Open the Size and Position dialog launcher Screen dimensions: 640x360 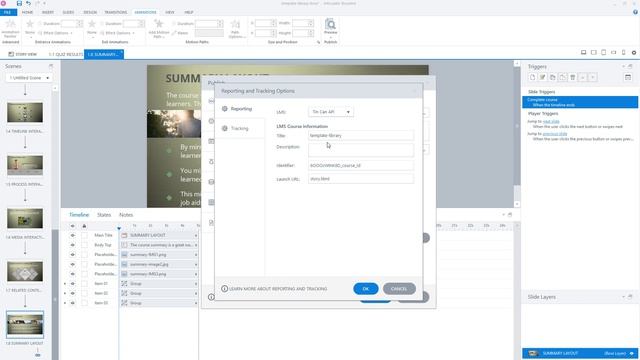[x=318, y=42]
